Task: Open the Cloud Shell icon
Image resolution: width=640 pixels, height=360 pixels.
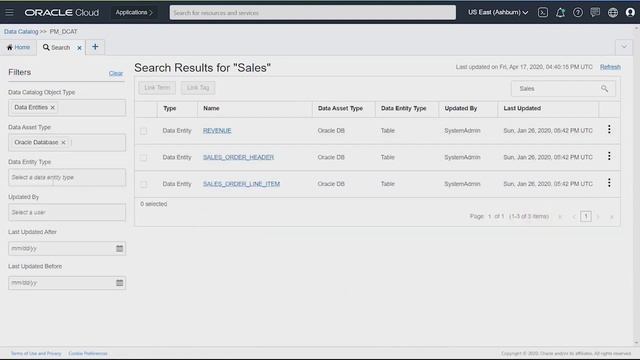Action: click(x=542, y=13)
